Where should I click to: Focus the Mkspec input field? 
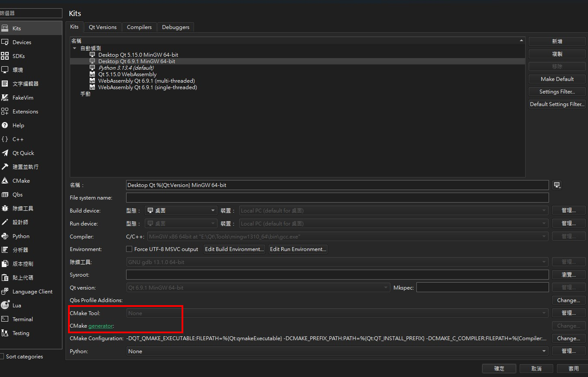click(482, 287)
